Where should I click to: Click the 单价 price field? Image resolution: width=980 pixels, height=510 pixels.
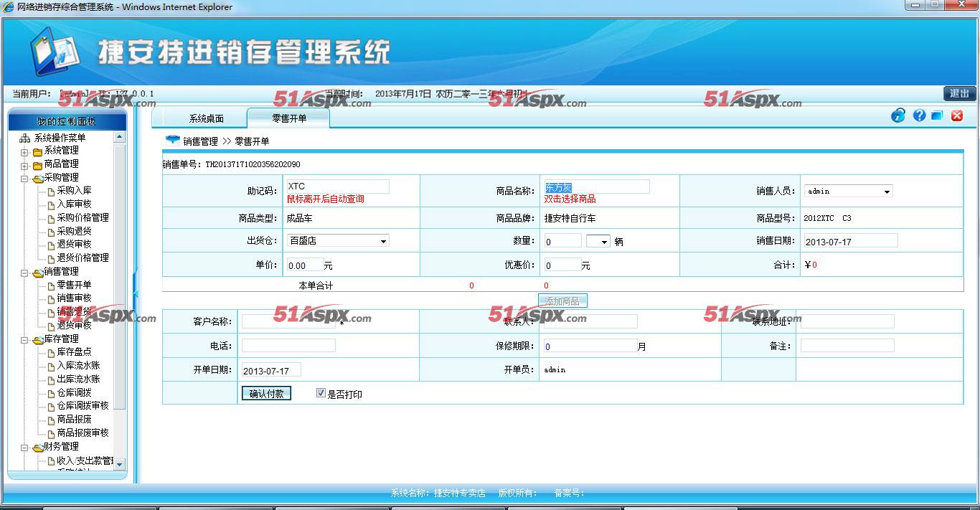tap(305, 265)
